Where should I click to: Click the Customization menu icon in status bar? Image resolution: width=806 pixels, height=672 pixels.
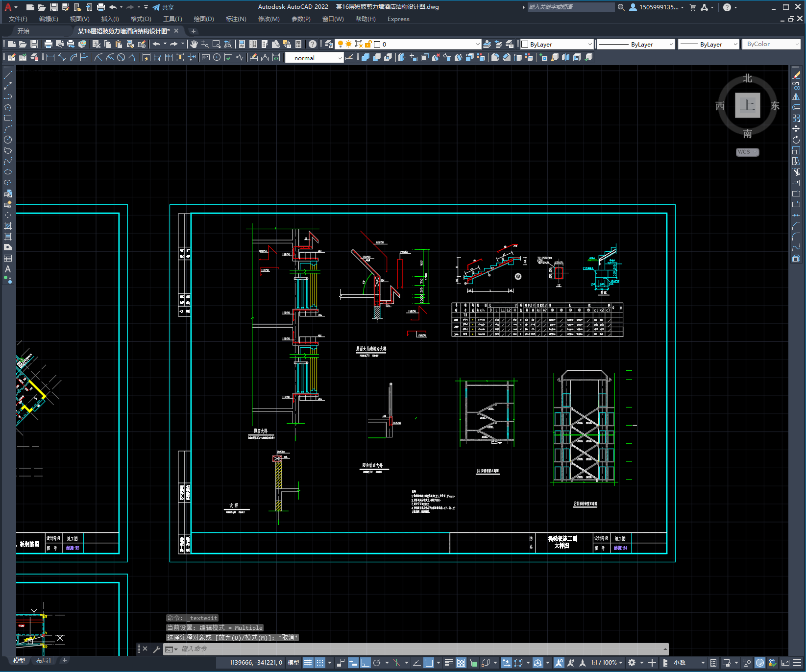click(x=798, y=663)
